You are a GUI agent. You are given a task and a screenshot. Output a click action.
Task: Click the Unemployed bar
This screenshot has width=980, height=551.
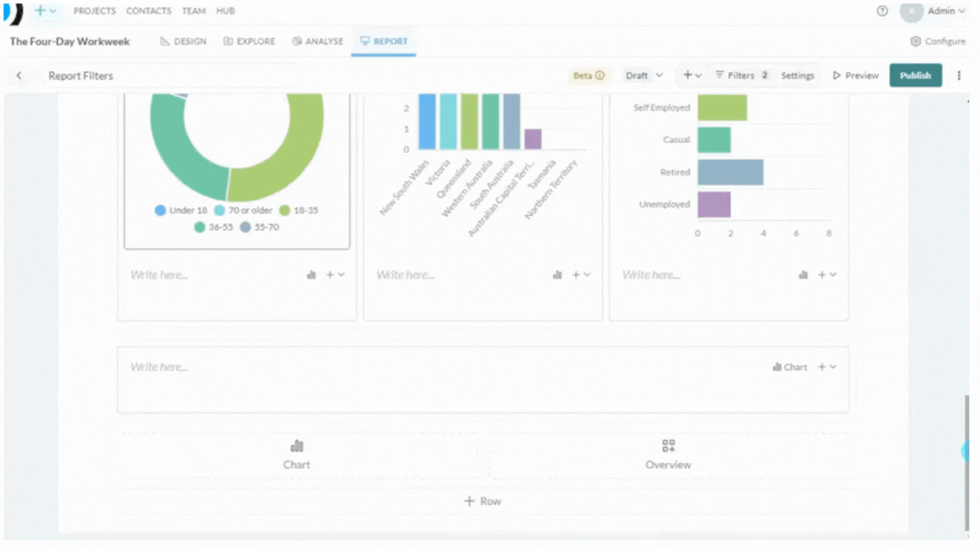coord(715,205)
